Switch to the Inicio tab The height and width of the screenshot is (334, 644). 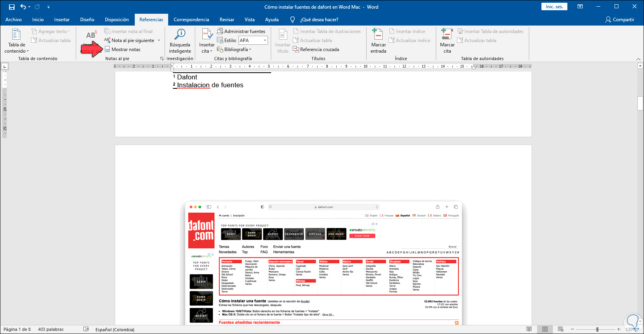coord(38,20)
